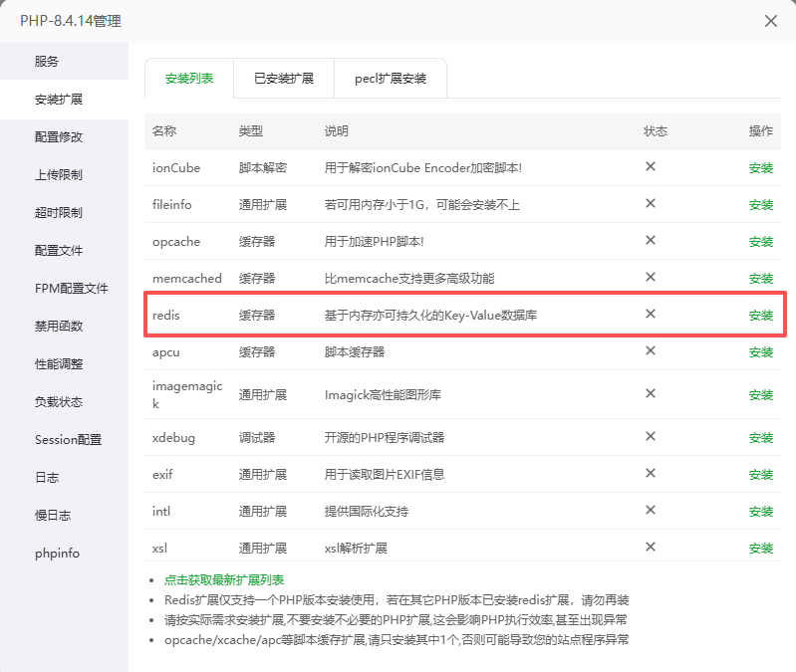Screen dimensions: 796x672
Task: Close the PHP-8.4.14 management dialog
Action: click(771, 21)
